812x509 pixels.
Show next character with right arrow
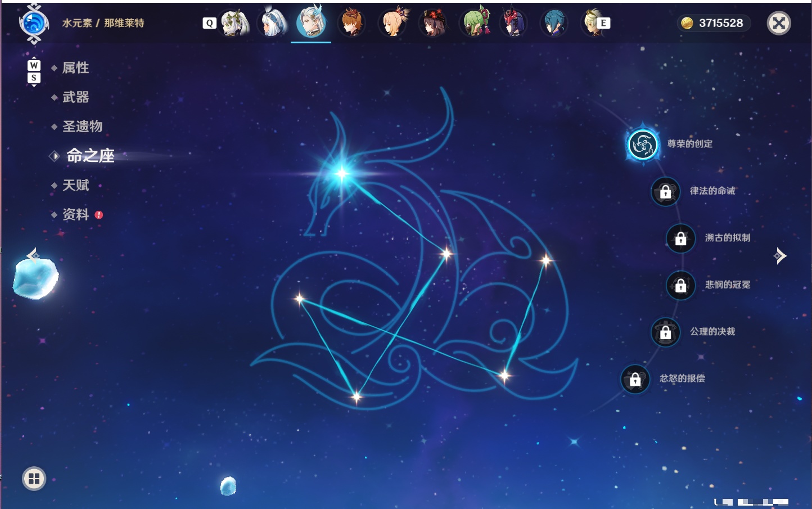click(780, 256)
